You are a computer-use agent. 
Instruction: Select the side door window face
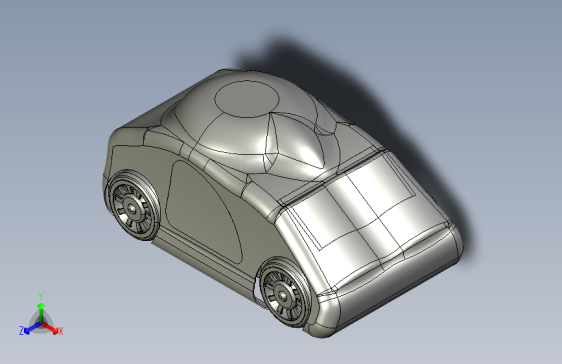(203, 211)
